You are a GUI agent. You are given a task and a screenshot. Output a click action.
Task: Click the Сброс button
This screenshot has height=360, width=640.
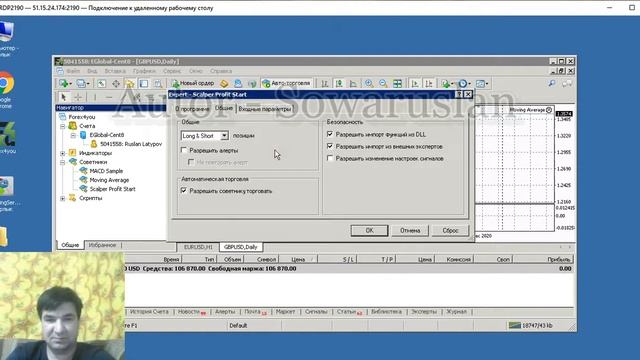click(450, 231)
